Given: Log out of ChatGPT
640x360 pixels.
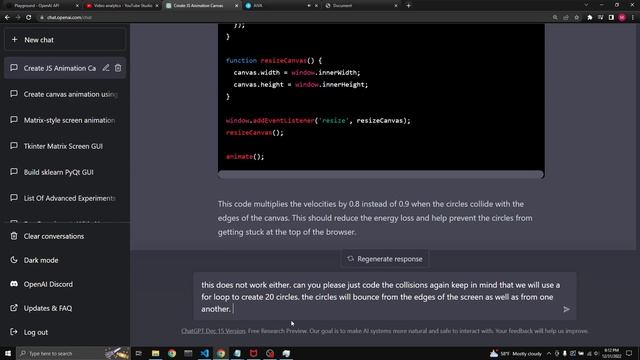Looking at the screenshot, I should point(64,332).
